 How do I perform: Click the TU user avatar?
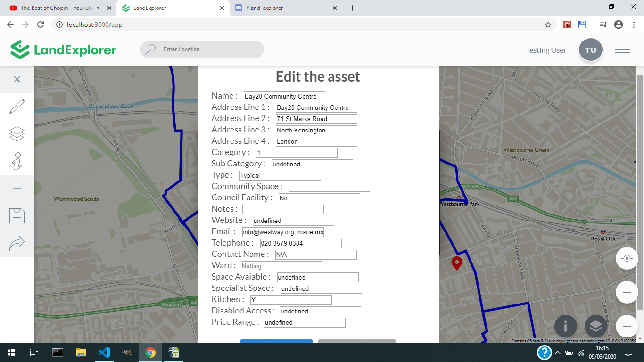[591, 50]
